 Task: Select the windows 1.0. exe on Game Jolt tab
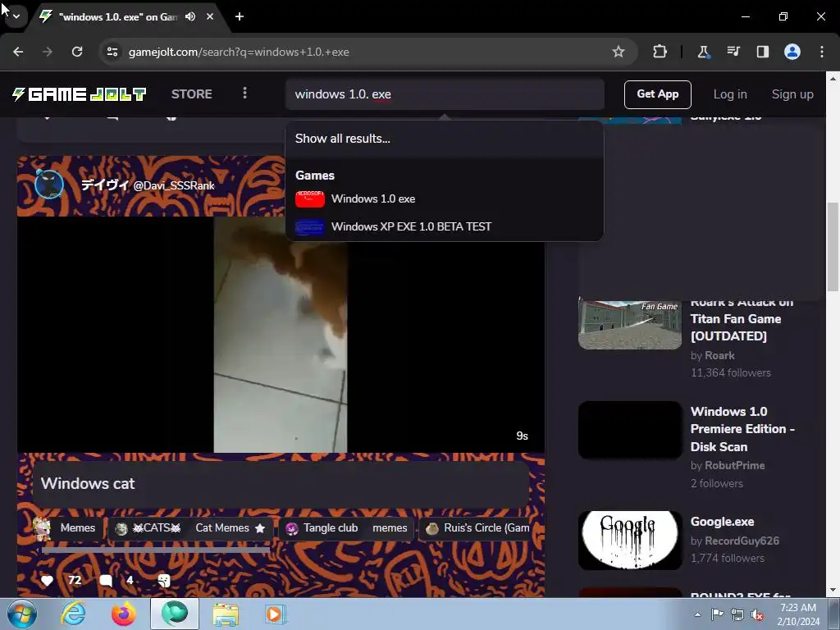(x=118, y=17)
